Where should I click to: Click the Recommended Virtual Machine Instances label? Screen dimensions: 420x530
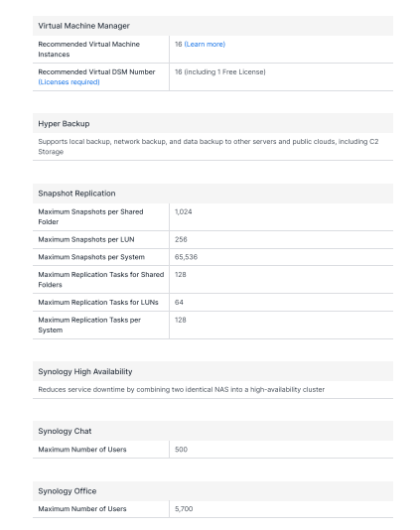pyautogui.click(x=89, y=50)
